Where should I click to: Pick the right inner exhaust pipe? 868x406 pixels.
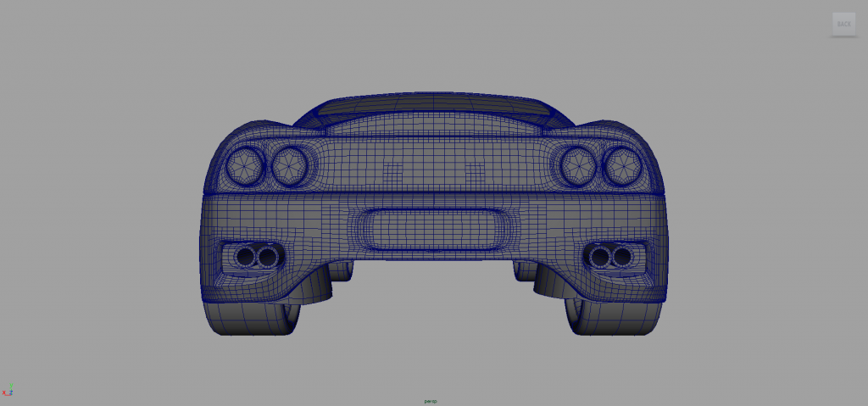(x=600, y=256)
